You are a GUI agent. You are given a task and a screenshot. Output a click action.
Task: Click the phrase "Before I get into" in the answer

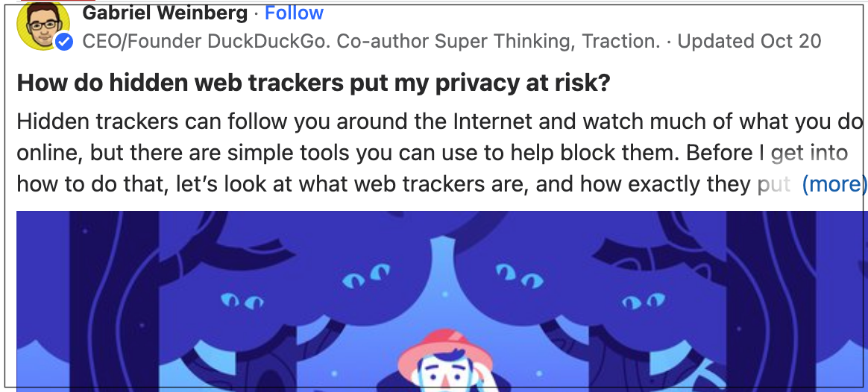[767, 153]
